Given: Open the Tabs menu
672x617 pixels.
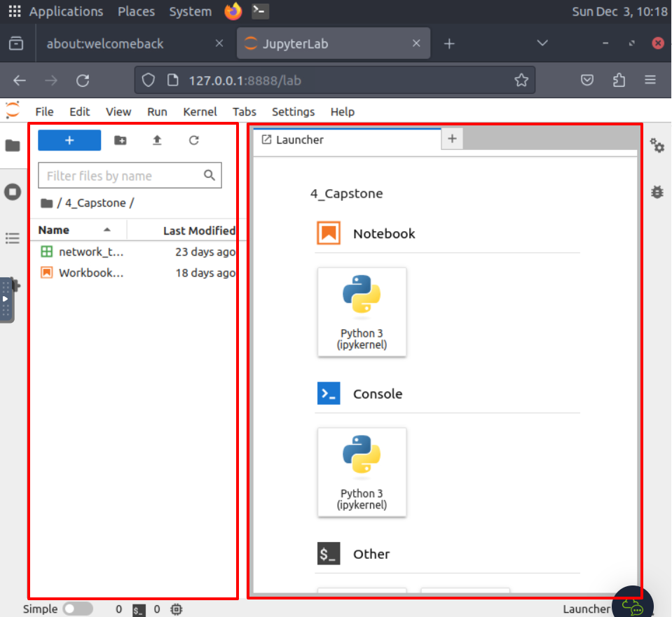Looking at the screenshot, I should coord(245,112).
